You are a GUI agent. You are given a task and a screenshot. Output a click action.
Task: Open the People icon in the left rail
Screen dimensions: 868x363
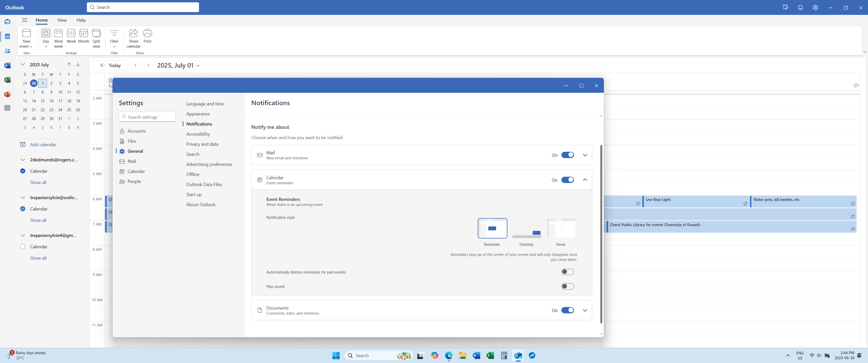(7, 51)
